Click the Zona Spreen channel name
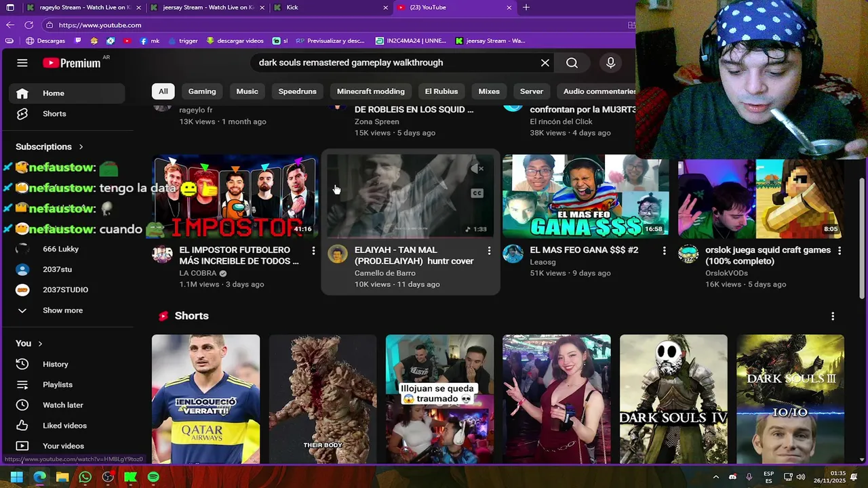The height and width of the screenshot is (488, 868). (376, 121)
